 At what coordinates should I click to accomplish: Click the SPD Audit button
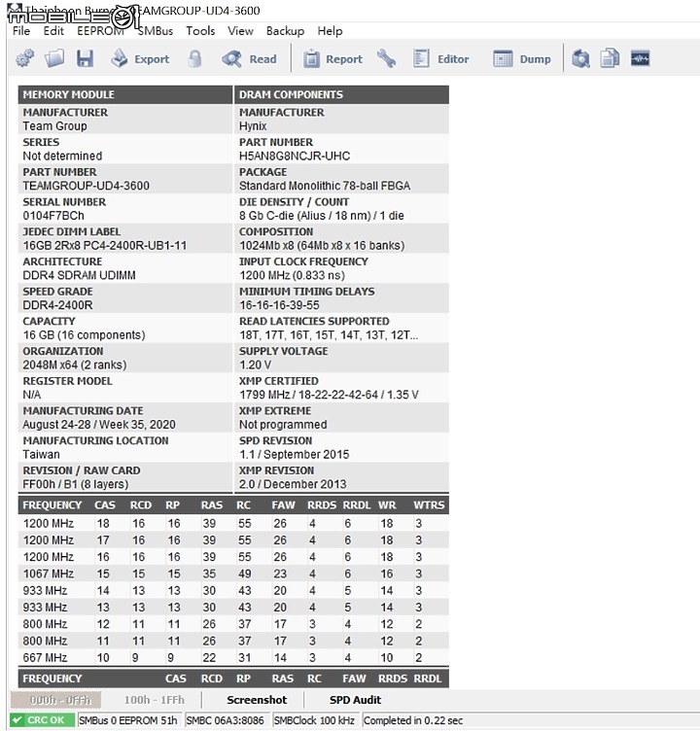pos(356,700)
